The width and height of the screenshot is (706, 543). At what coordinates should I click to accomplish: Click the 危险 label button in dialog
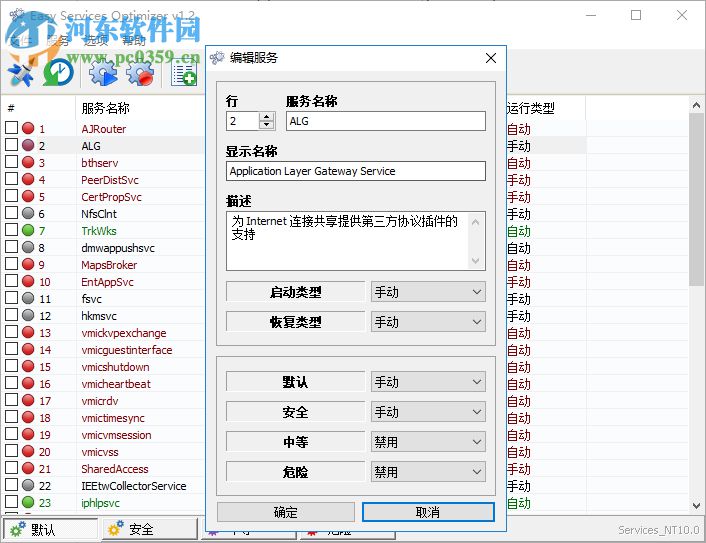(295, 472)
